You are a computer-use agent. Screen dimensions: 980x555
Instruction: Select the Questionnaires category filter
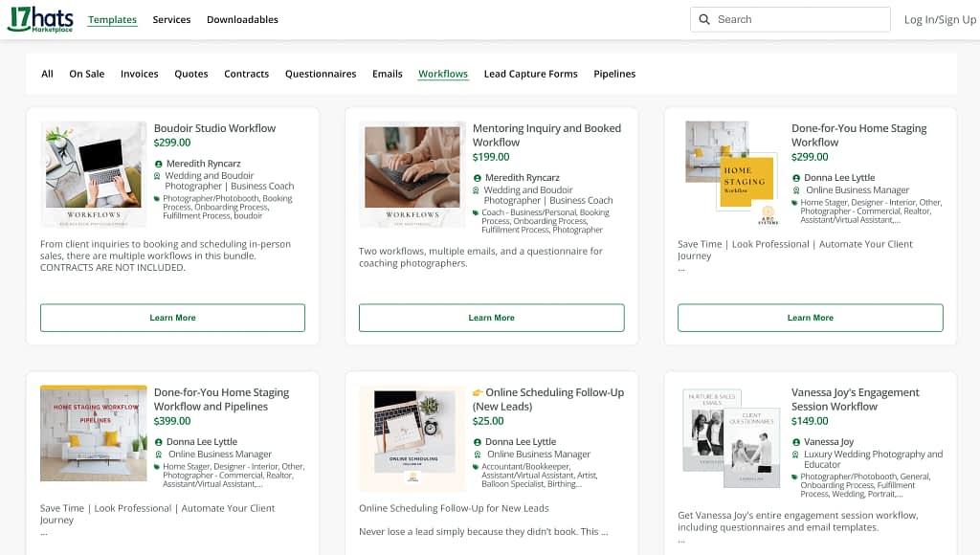tap(321, 74)
